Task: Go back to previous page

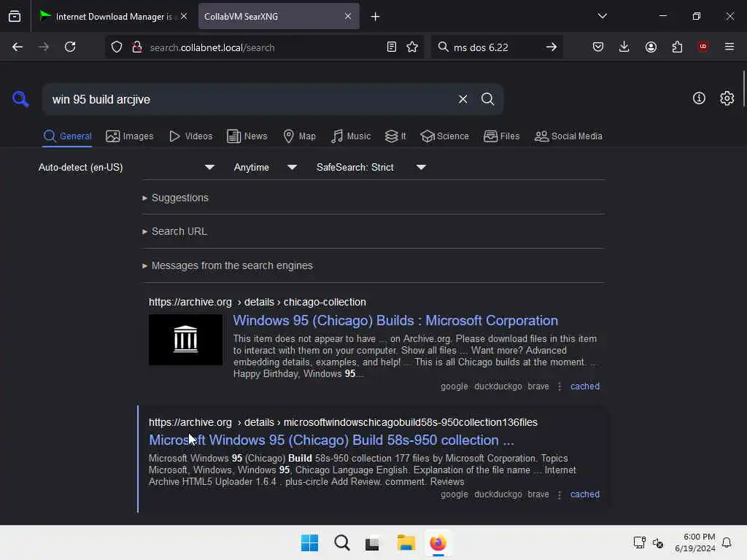Action: point(18,47)
